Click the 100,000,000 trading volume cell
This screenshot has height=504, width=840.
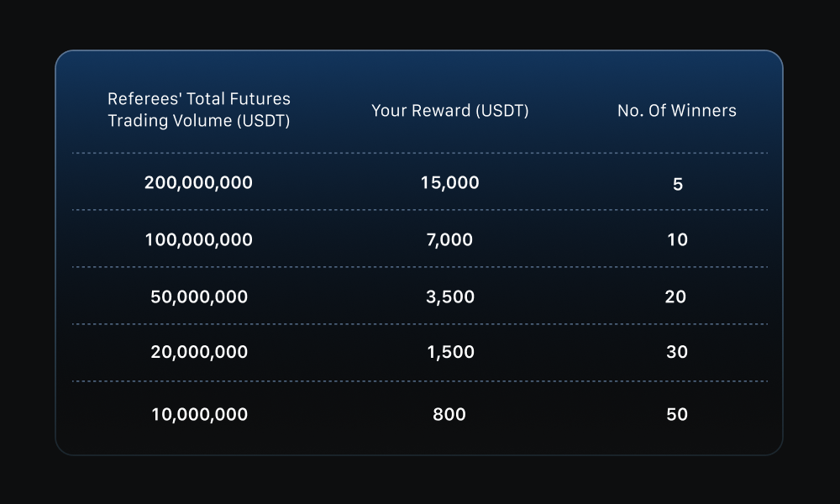(x=198, y=239)
